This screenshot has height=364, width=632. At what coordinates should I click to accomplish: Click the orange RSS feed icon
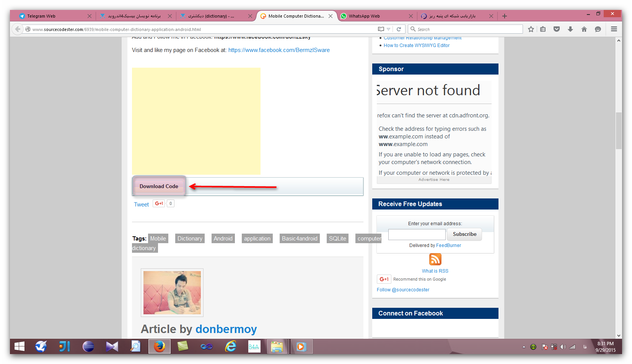click(x=435, y=259)
